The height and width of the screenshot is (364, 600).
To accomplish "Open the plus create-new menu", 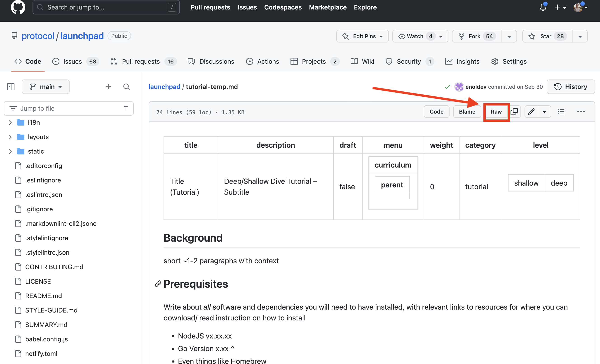I will pos(560,7).
